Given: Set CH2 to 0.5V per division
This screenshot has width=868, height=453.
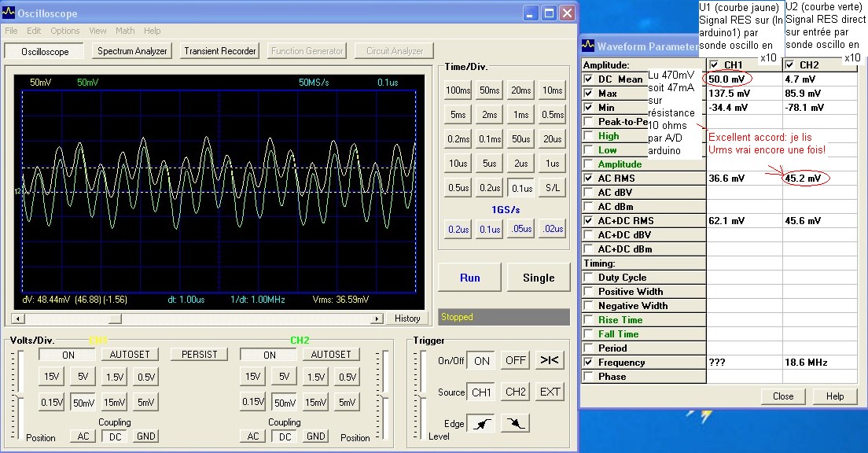Looking at the screenshot, I should click(347, 377).
